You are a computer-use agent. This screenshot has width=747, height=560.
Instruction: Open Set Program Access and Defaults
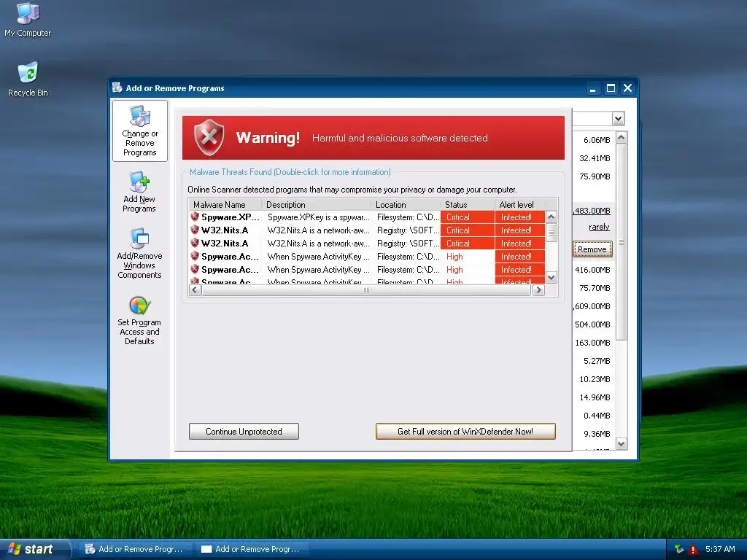(x=139, y=321)
